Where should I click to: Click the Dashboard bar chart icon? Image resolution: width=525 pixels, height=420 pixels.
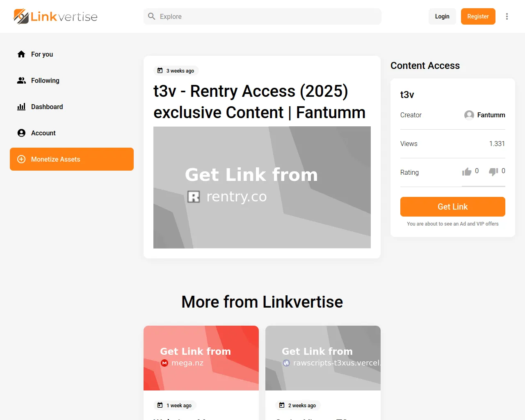(21, 107)
